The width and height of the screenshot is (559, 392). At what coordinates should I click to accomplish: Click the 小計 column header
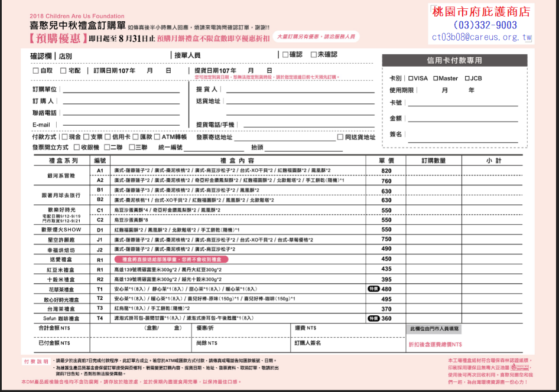coord(494,161)
